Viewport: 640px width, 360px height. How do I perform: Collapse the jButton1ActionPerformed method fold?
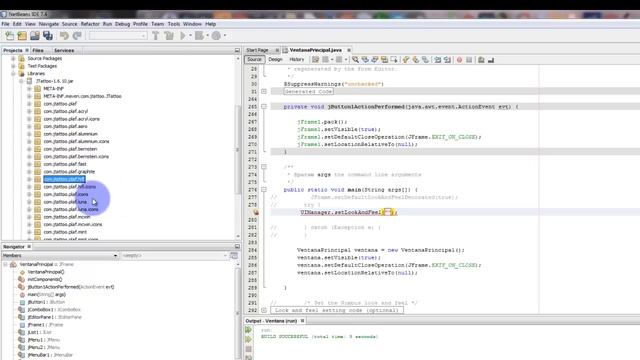coord(264,107)
